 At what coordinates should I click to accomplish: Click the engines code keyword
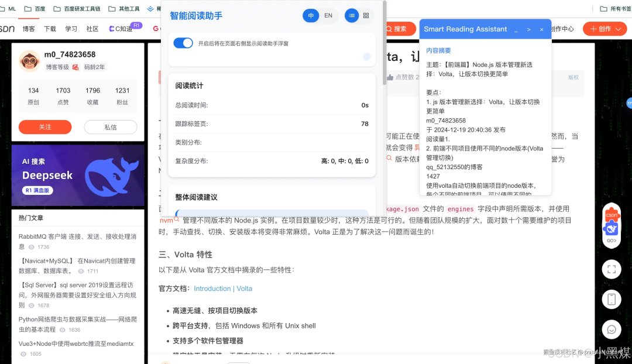(x=461, y=209)
